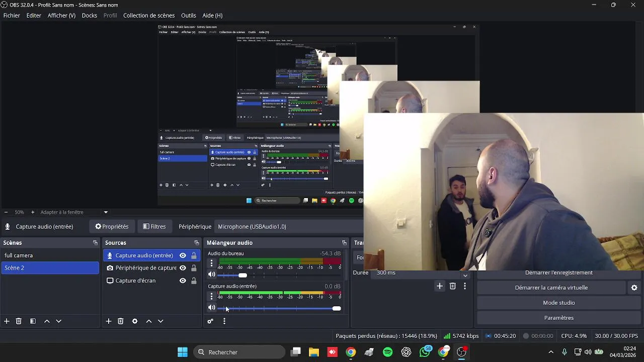
Task: Select Capture d'écran source row
Action: point(151,281)
